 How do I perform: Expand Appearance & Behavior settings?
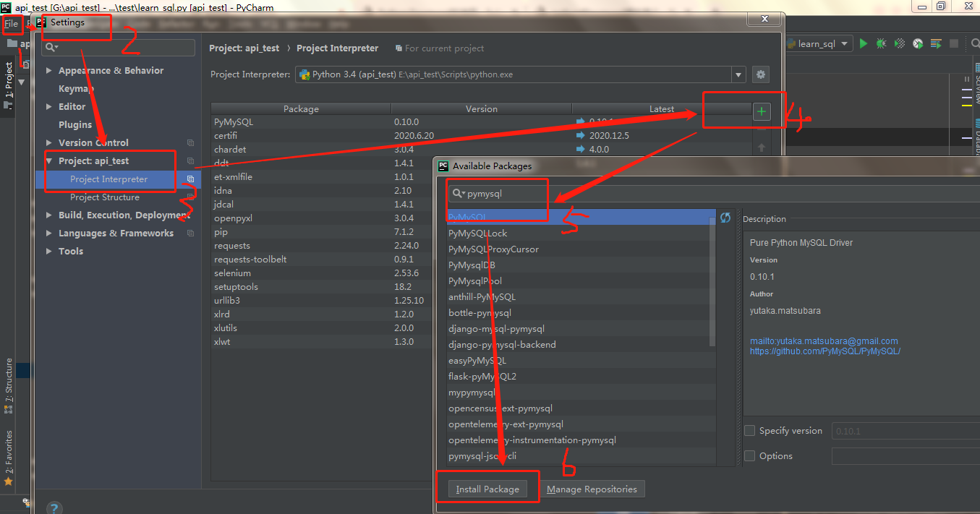pyautogui.click(x=49, y=71)
